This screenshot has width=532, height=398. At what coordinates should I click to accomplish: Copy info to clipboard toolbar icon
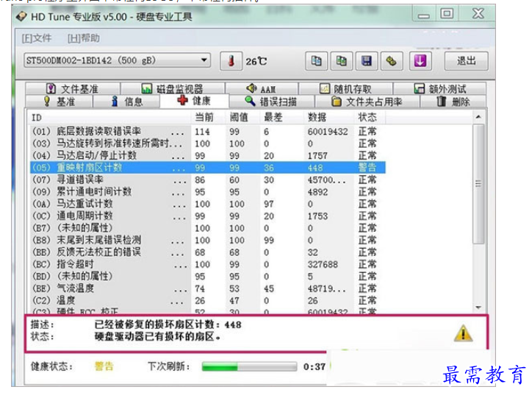(316, 61)
